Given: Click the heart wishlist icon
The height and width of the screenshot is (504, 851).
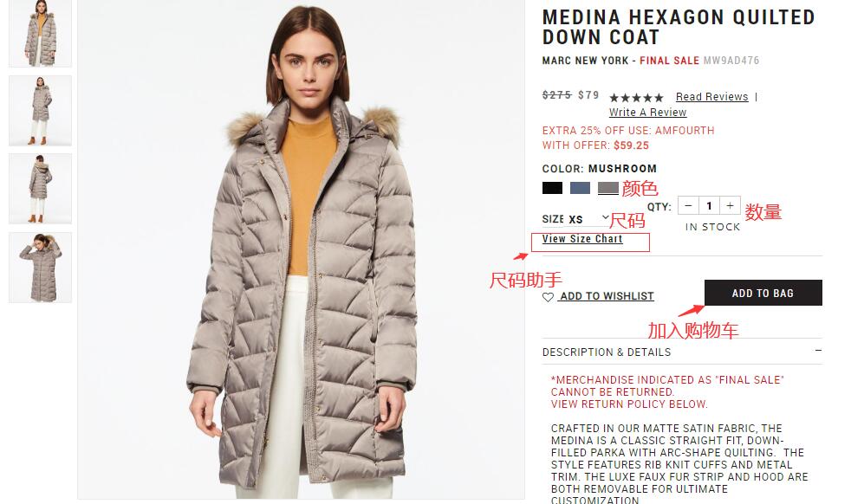Looking at the screenshot, I should pos(548,297).
